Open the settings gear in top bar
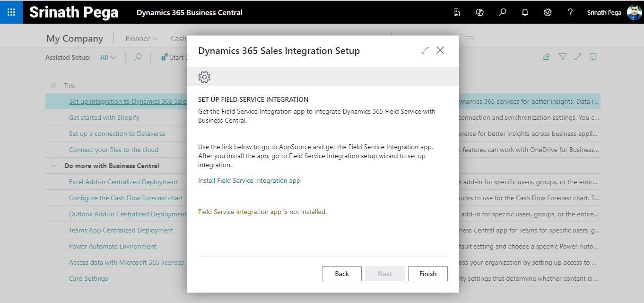The height and width of the screenshot is (303, 644). 548,13
